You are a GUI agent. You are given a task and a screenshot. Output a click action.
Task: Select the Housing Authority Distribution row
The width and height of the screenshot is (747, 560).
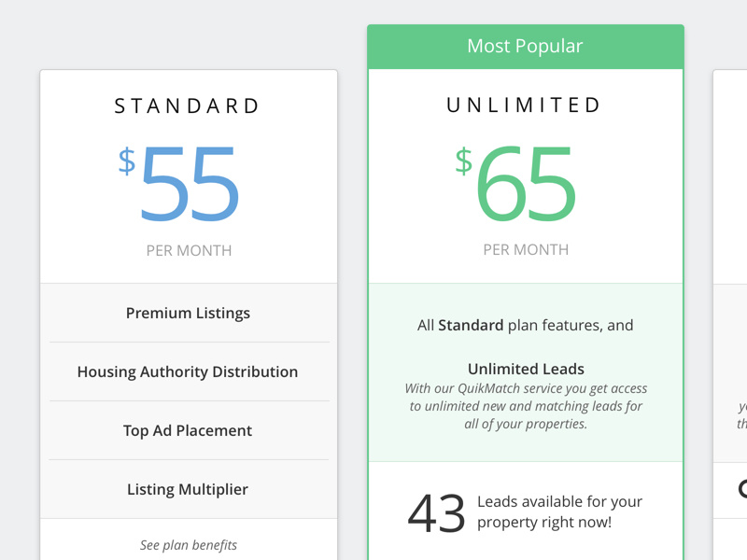click(x=189, y=371)
